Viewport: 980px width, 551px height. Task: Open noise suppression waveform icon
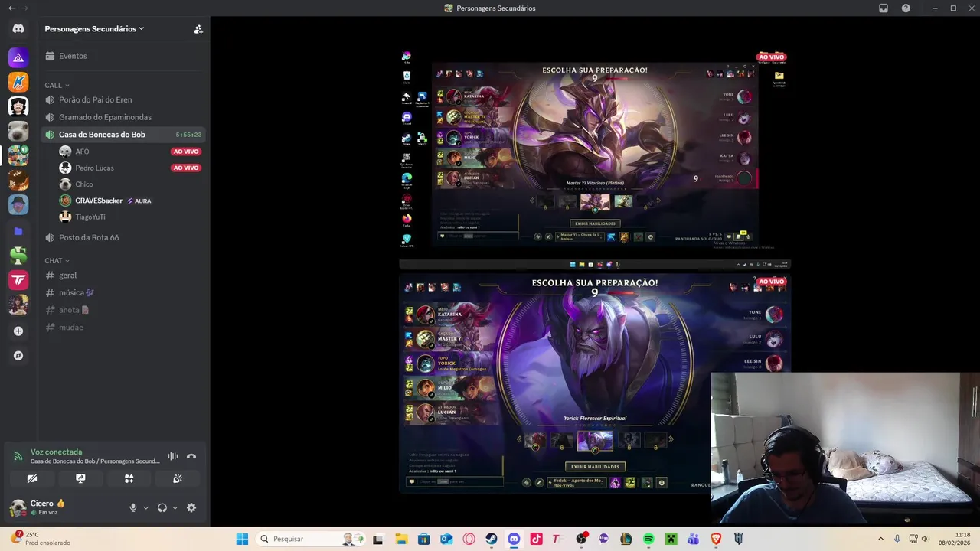[173, 456]
